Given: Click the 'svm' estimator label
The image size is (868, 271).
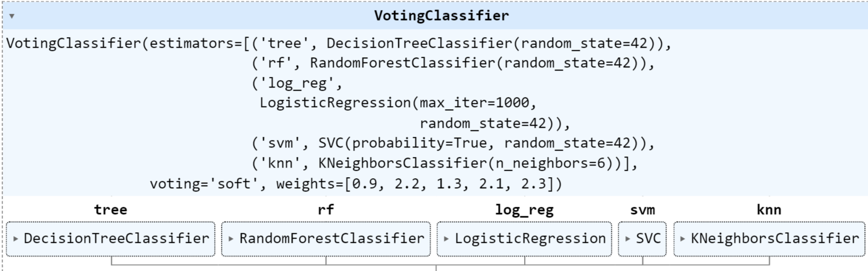Looking at the screenshot, I should [x=642, y=209].
